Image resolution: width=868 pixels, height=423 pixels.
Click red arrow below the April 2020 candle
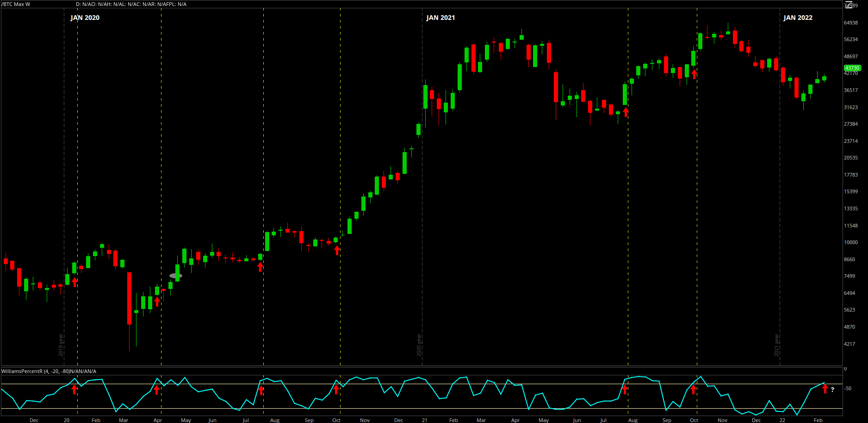[x=157, y=301]
